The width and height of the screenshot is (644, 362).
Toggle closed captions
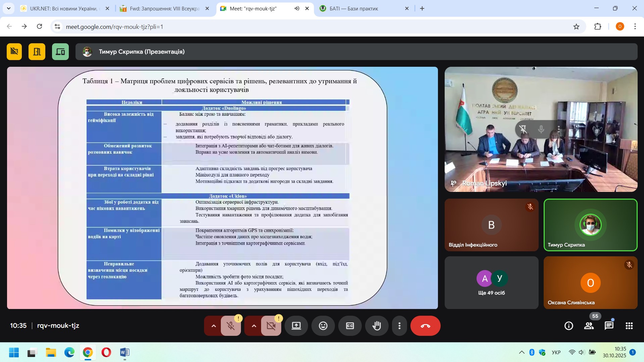pyautogui.click(x=350, y=326)
